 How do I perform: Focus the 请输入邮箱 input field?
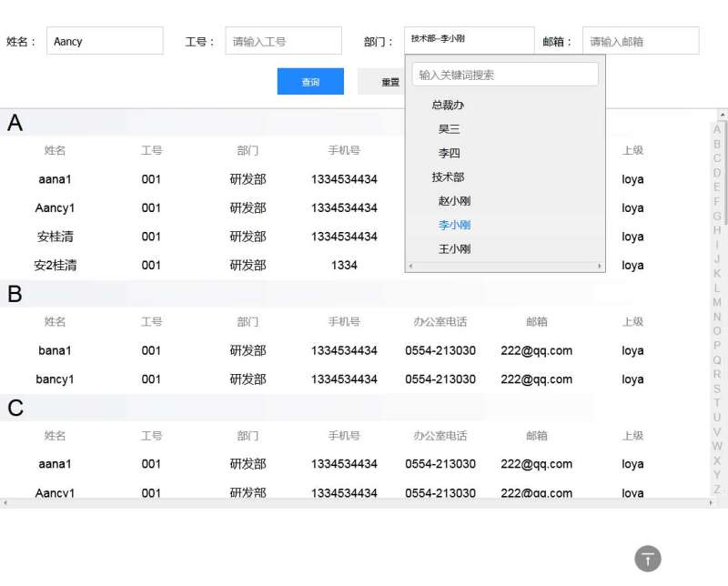coord(641,41)
